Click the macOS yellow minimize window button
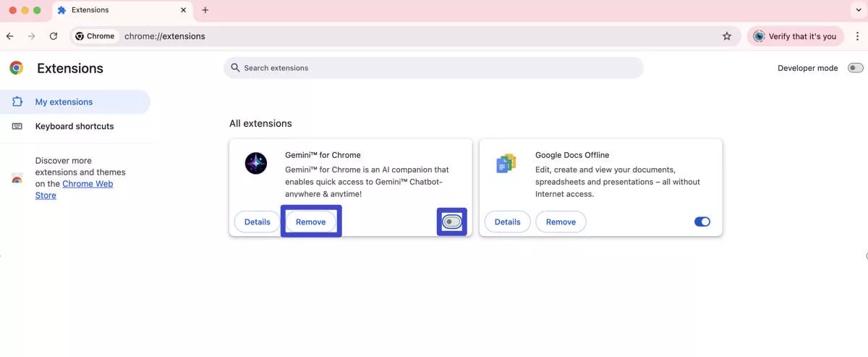Viewport: 868px width, 357px height. click(x=25, y=10)
